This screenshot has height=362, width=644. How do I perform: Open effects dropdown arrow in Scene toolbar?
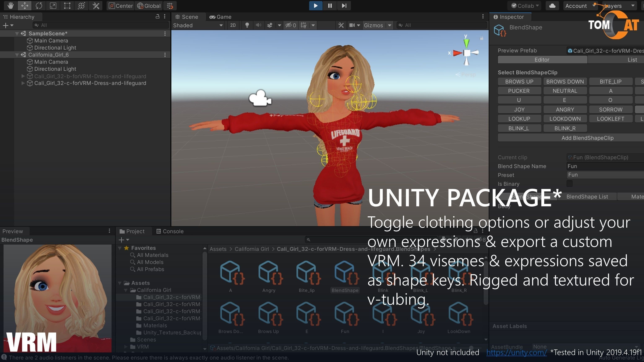(x=279, y=25)
